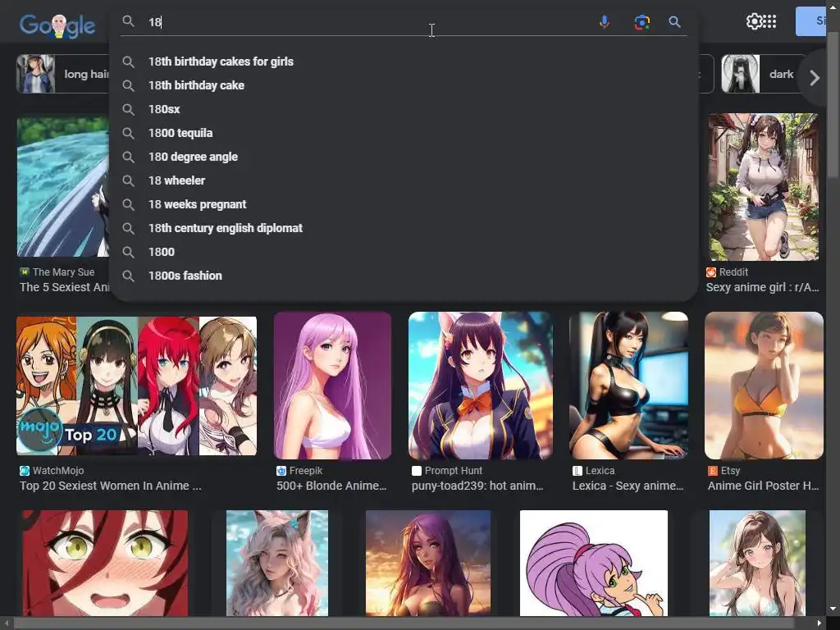Select suggestion 18 weeks pregnant
Screen dimensions: 840x630
404,204
